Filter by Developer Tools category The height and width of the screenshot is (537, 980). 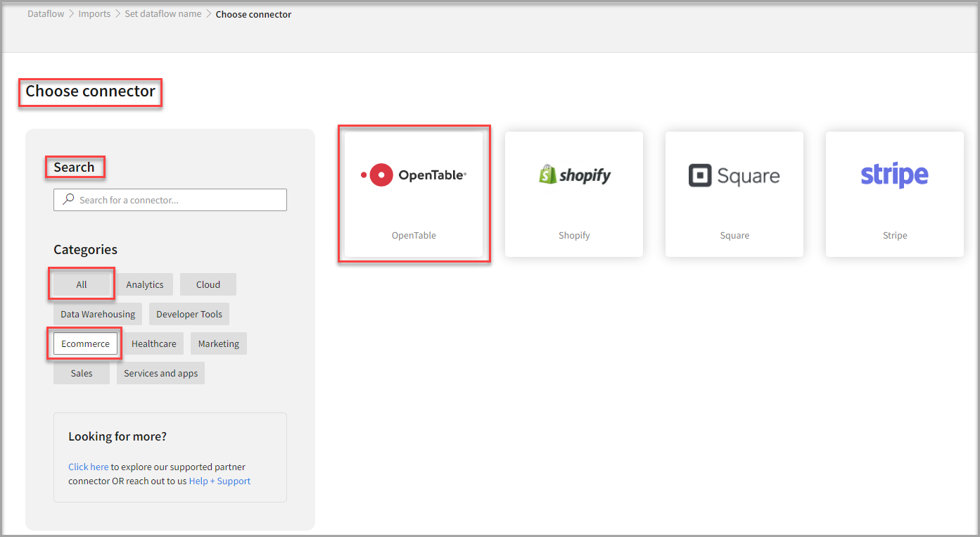click(x=189, y=314)
